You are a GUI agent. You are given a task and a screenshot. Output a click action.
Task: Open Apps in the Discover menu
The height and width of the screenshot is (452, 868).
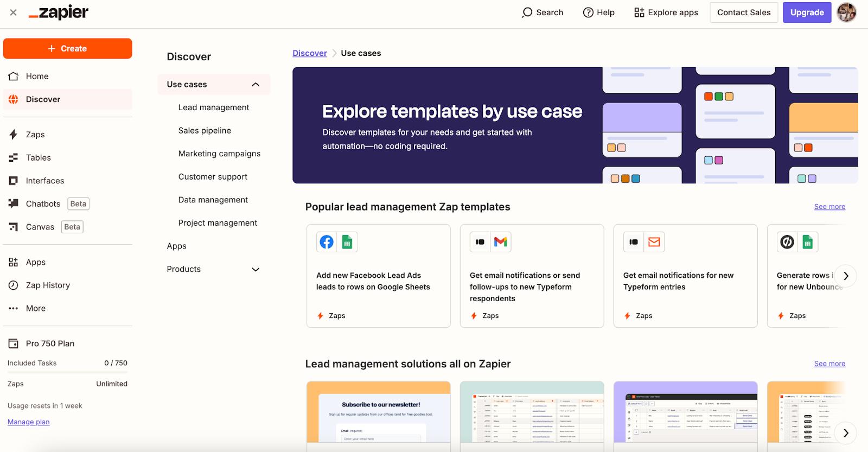[x=177, y=246]
